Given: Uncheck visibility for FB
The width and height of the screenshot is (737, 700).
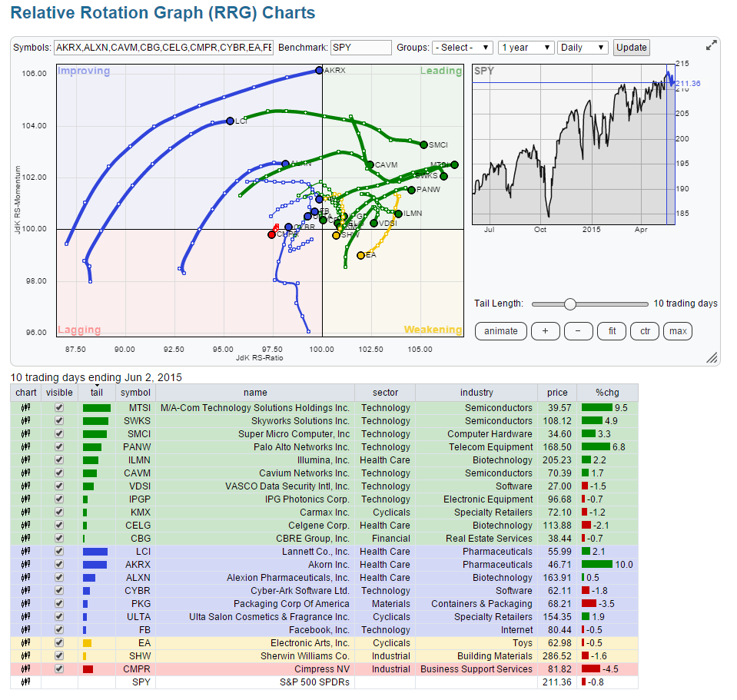Looking at the screenshot, I should point(59,629).
